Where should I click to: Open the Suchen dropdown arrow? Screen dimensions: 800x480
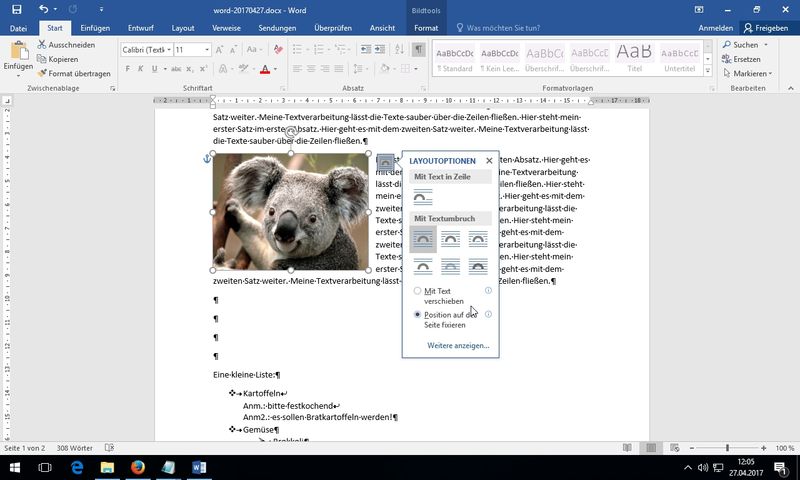tap(764, 45)
